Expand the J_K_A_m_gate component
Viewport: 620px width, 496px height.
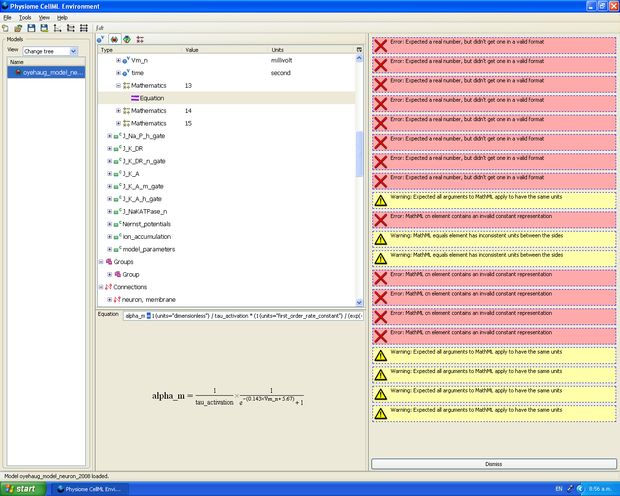coord(110,186)
